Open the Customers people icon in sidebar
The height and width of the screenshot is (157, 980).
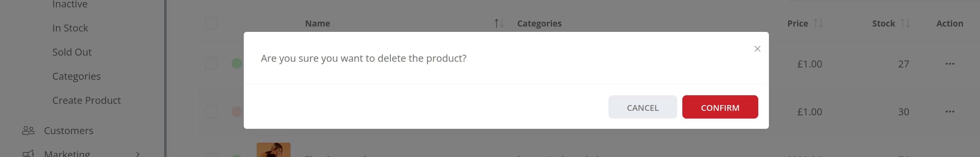click(x=28, y=130)
